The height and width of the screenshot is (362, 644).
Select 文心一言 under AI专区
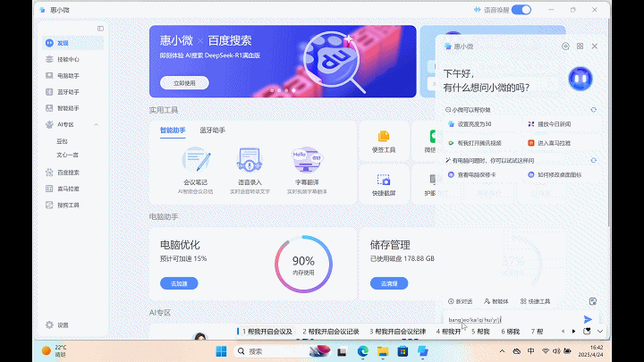point(67,155)
